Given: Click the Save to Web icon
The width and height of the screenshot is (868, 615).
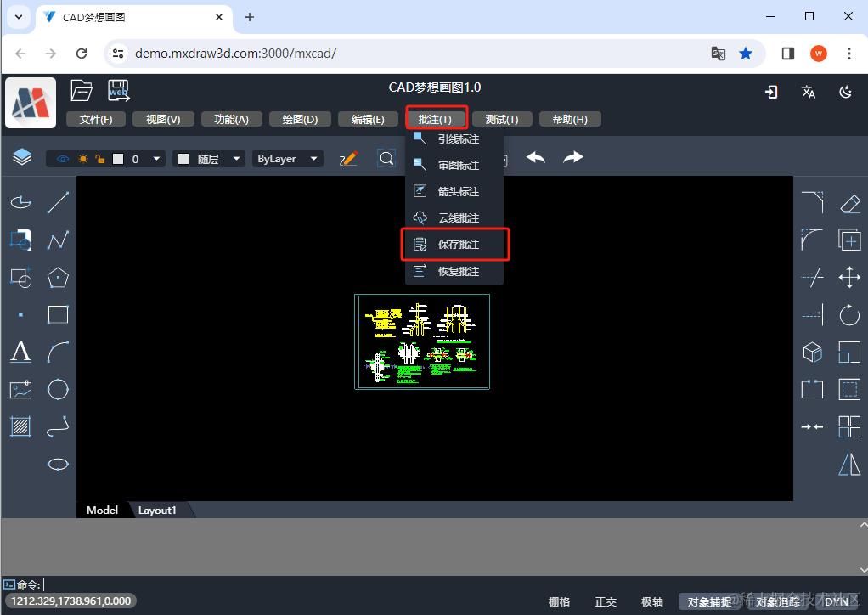Looking at the screenshot, I should [118, 90].
